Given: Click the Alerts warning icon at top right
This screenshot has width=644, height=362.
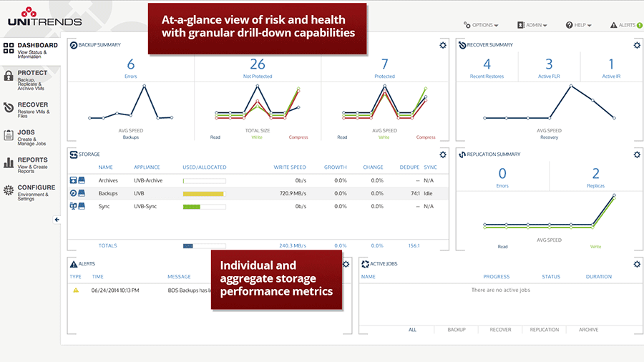Looking at the screenshot, I should (614, 25).
